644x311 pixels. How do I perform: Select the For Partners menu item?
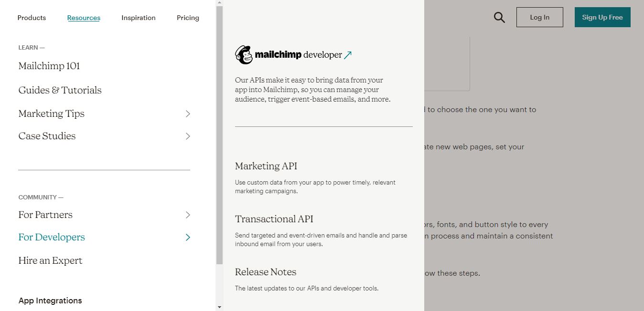[x=45, y=215]
